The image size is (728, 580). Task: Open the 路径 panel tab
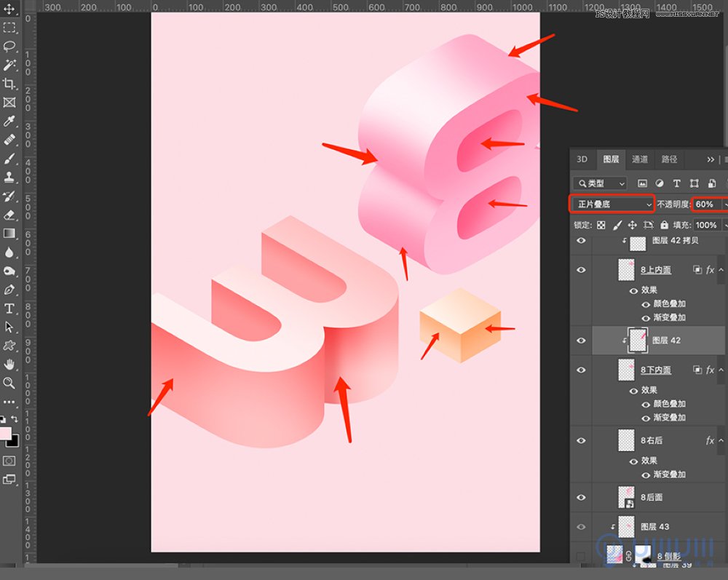(669, 159)
